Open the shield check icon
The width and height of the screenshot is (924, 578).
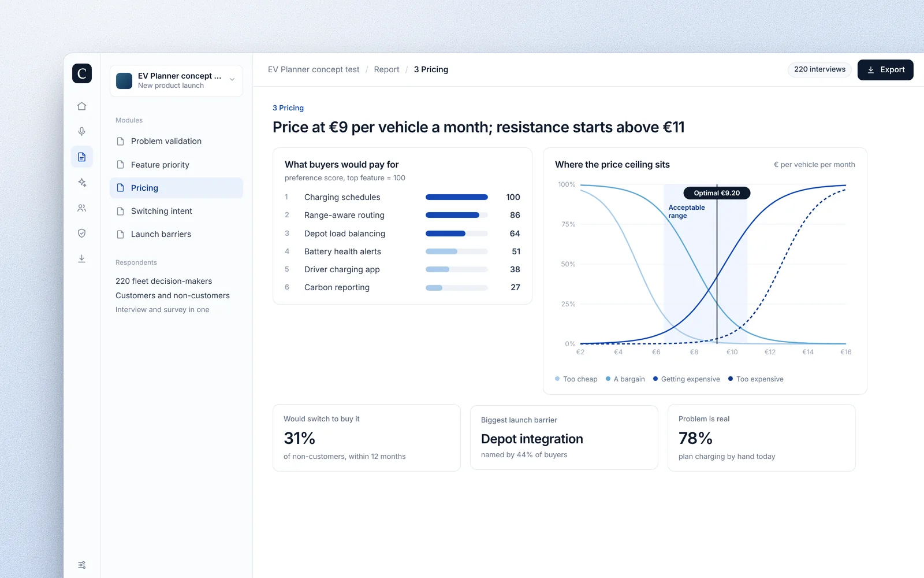pos(82,234)
